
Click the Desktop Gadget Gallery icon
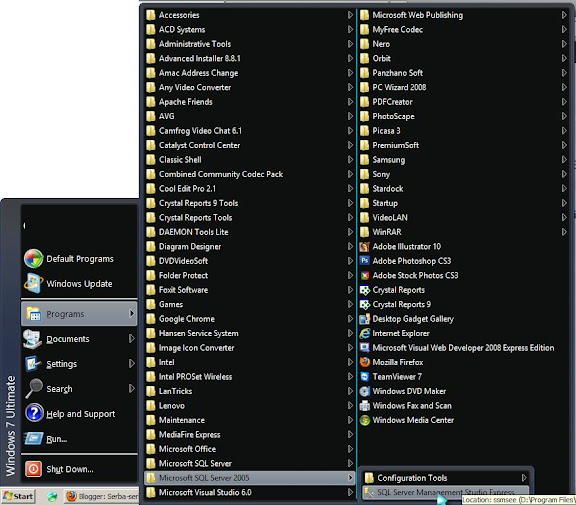click(364, 319)
